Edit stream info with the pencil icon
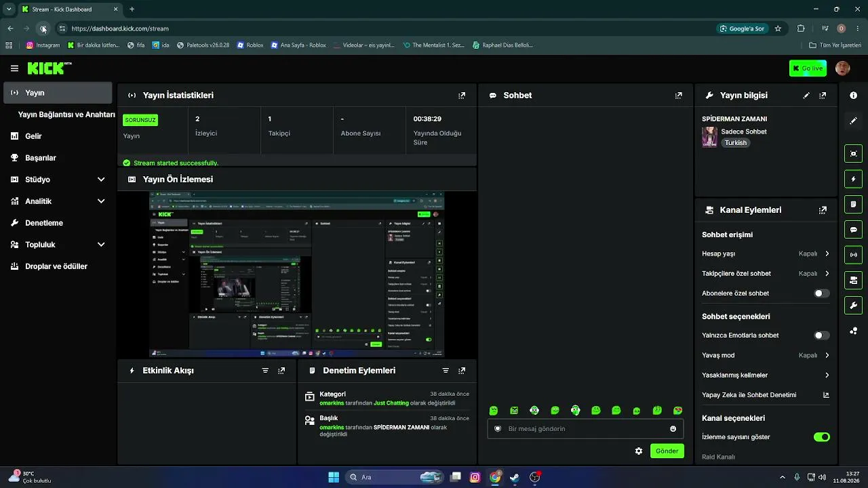868x488 pixels. click(x=806, y=96)
